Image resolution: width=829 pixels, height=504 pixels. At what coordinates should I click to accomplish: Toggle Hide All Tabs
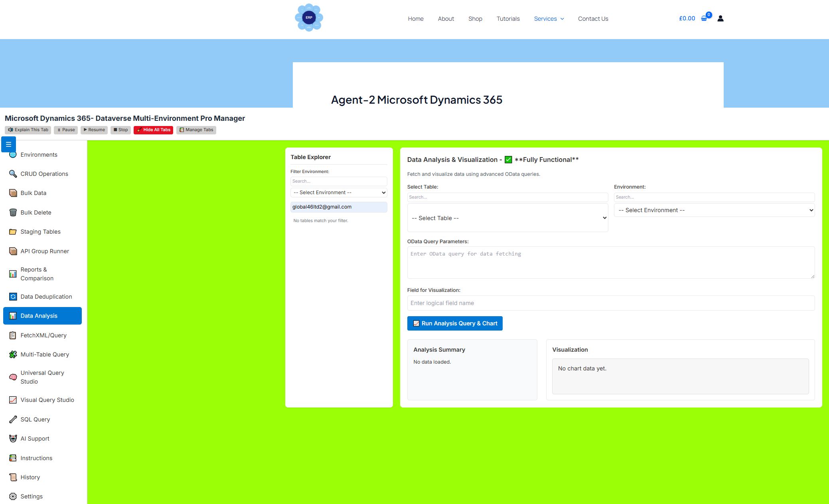(153, 130)
